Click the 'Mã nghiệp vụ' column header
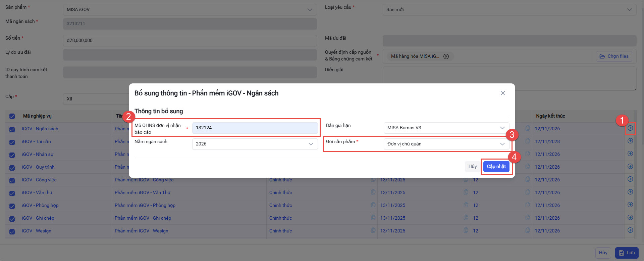Image resolution: width=644 pixels, height=261 pixels. [x=37, y=116]
